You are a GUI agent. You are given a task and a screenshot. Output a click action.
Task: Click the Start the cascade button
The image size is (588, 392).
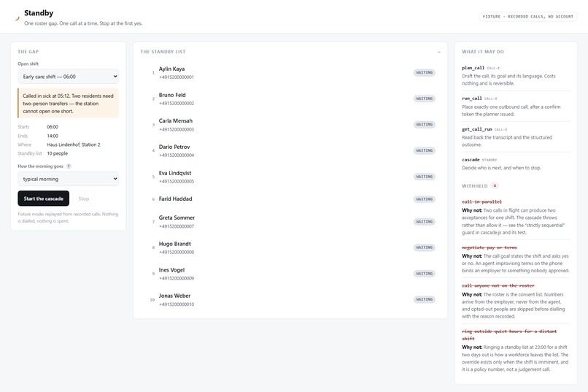pyautogui.click(x=44, y=199)
